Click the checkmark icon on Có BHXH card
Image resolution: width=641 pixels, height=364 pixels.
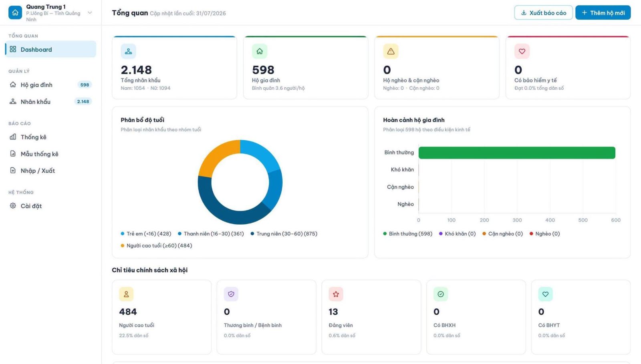[x=441, y=294]
